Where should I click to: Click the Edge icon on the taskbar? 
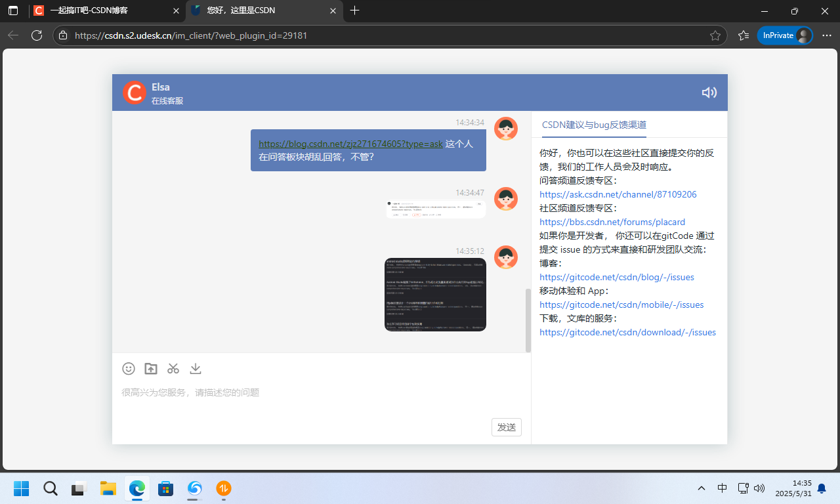point(137,488)
